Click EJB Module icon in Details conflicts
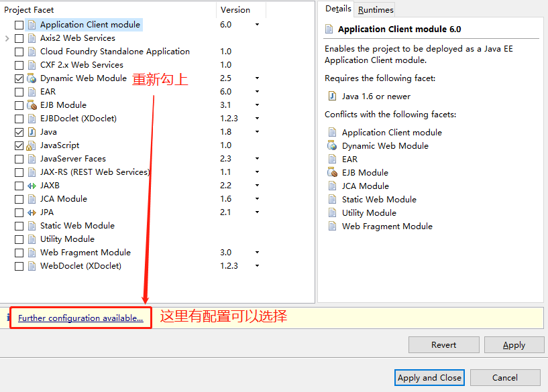Viewport: 548px width, 392px height. [333, 172]
